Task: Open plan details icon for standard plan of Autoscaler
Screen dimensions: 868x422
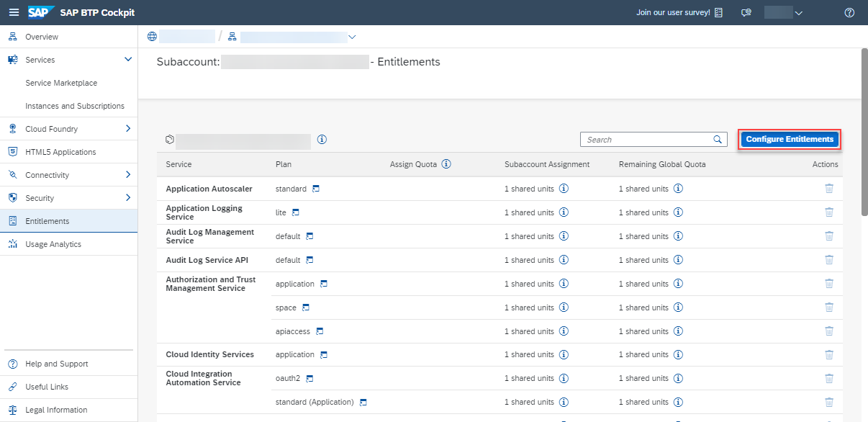Action: 315,189
